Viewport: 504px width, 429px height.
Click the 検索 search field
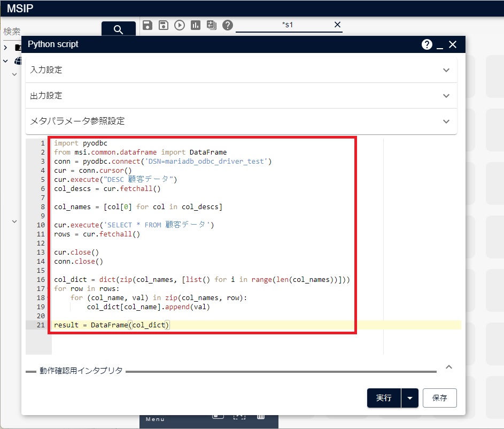(51, 31)
